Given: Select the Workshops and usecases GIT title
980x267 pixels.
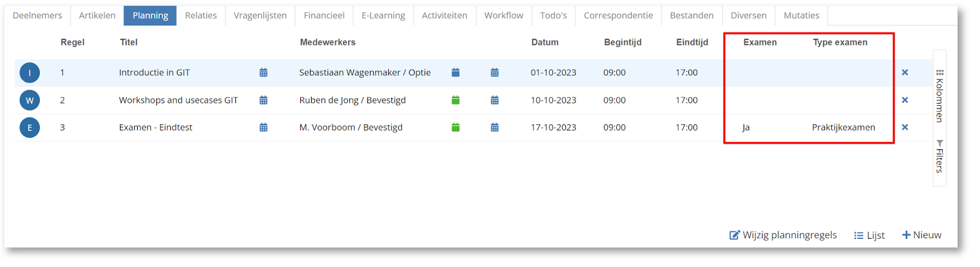Looking at the screenshot, I should [178, 100].
